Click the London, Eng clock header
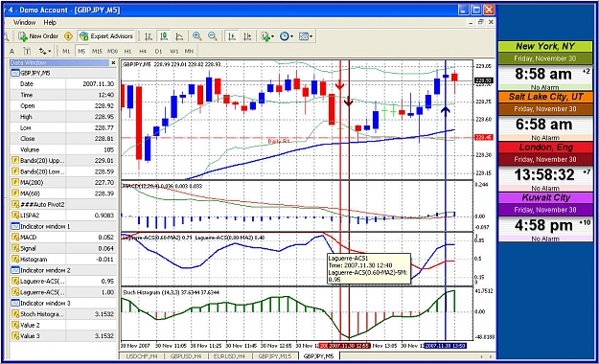599x364 pixels. click(545, 148)
